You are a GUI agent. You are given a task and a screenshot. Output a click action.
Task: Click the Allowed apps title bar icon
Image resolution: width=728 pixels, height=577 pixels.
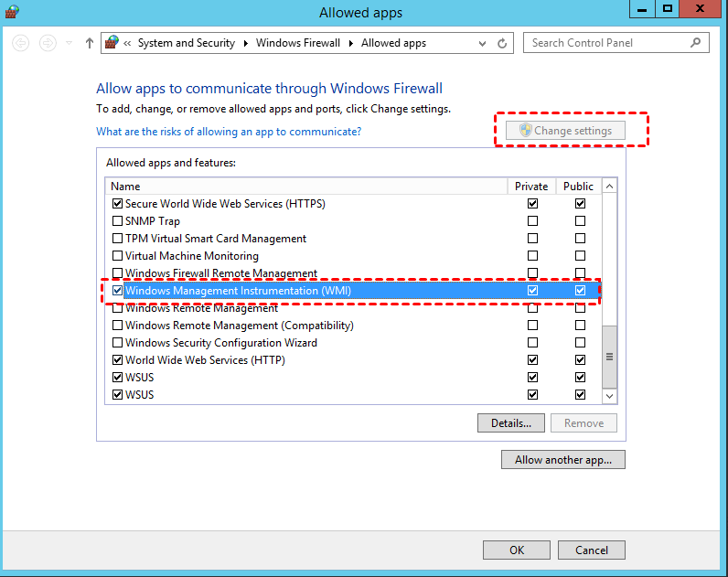click(x=12, y=12)
